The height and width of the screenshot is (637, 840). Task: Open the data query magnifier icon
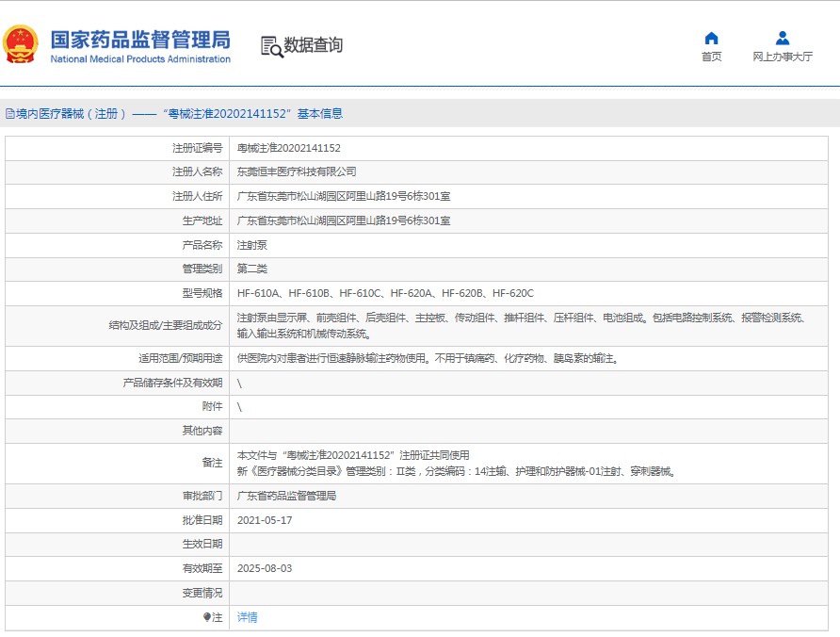271,47
